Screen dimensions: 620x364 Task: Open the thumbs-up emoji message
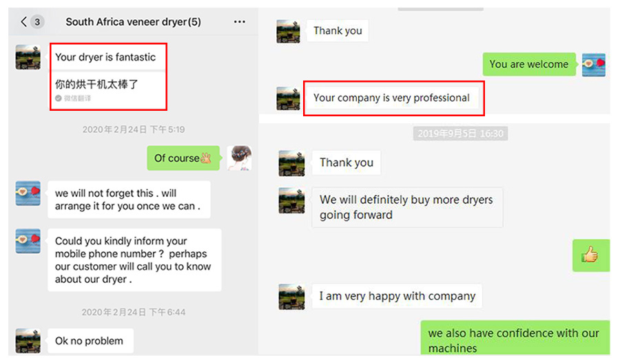591,255
